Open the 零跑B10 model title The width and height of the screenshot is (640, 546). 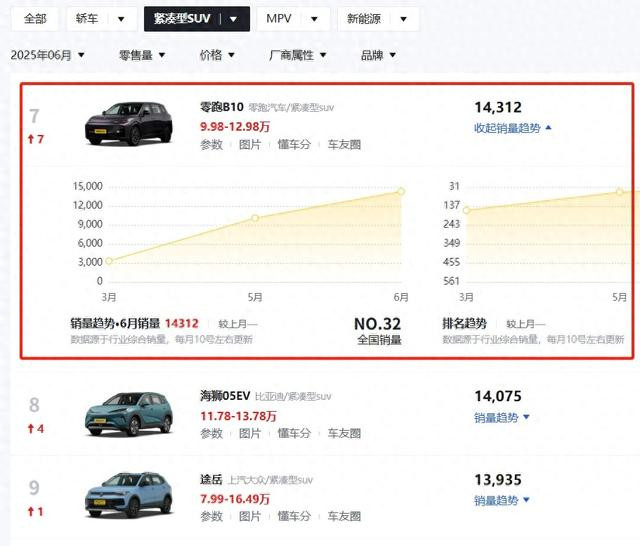pyautogui.click(x=222, y=107)
